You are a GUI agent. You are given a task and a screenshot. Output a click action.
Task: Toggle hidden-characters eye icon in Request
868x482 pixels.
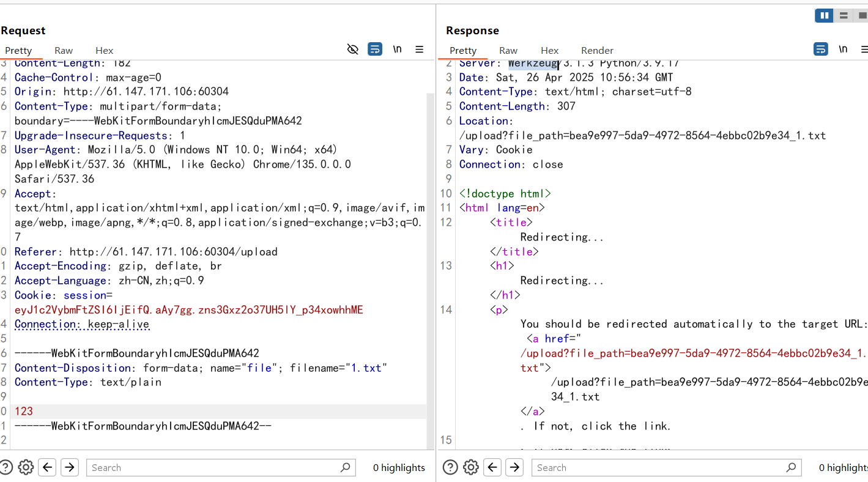coord(353,49)
